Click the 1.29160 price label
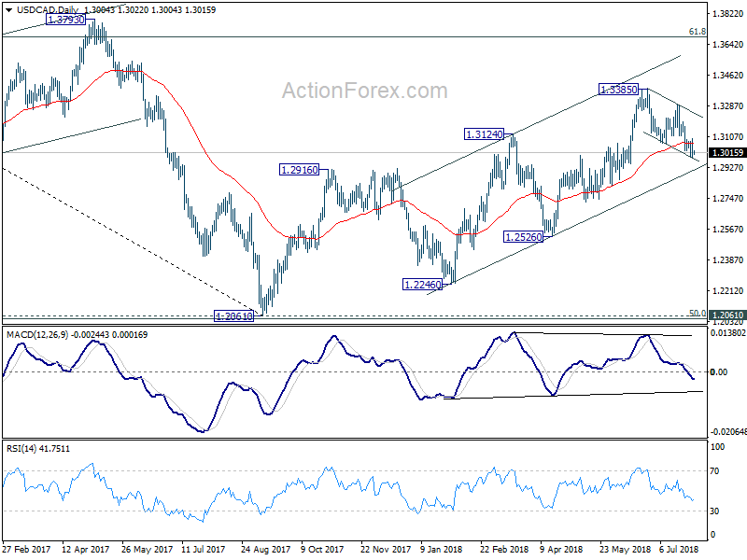The width and height of the screenshot is (747, 560). (x=299, y=170)
